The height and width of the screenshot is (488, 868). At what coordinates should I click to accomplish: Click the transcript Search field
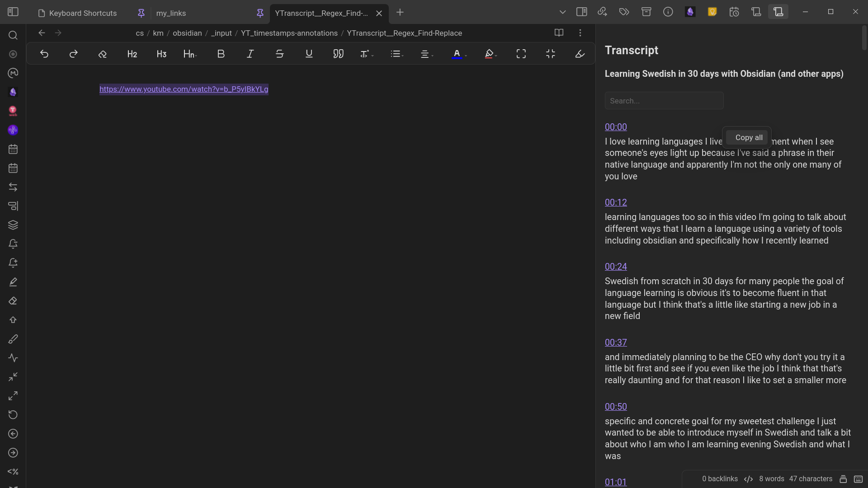pos(664,101)
